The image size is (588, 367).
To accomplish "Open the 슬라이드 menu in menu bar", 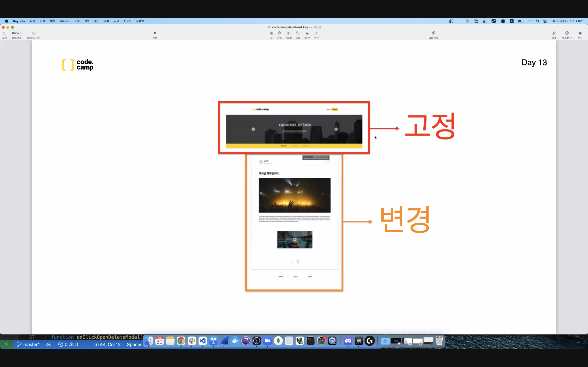I will (x=64, y=21).
